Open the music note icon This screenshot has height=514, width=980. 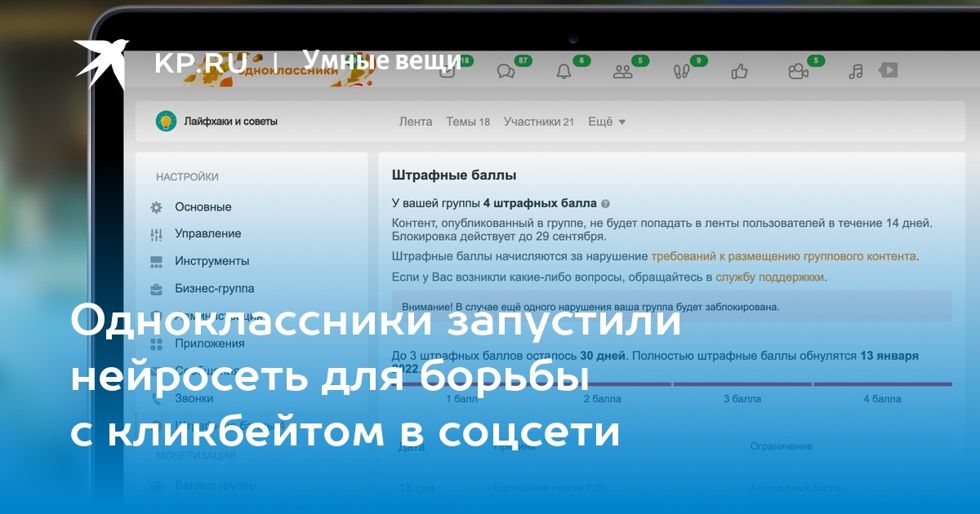click(x=856, y=71)
